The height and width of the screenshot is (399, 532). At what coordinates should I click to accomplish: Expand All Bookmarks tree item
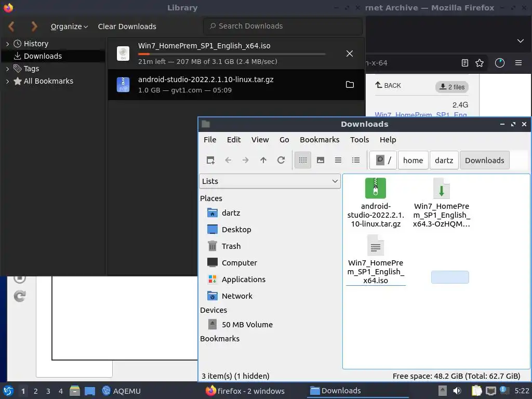[7, 82]
